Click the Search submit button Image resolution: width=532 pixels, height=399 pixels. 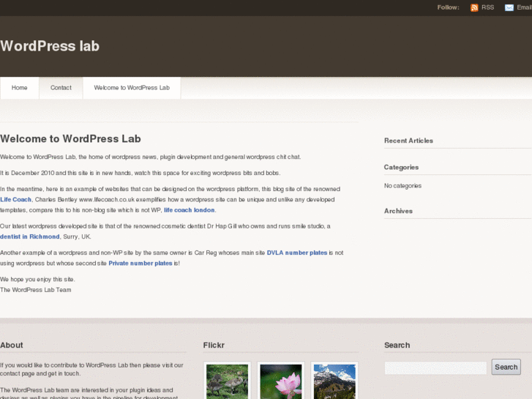pos(506,367)
